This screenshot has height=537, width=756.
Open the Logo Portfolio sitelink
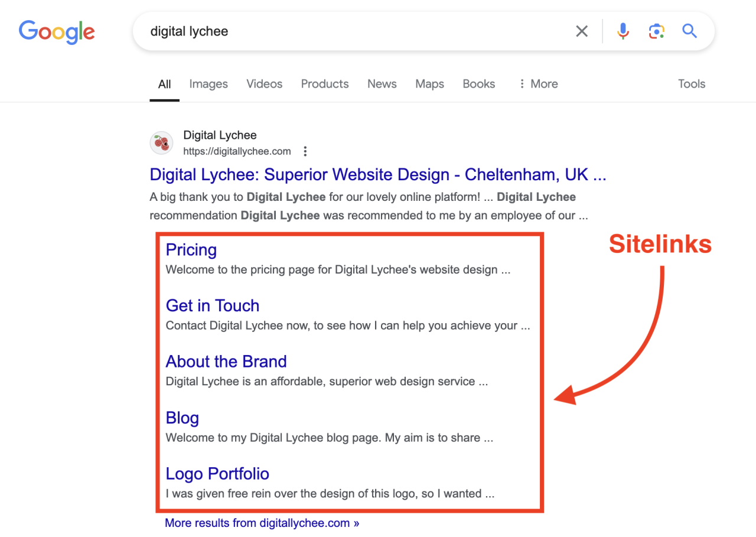click(x=217, y=473)
